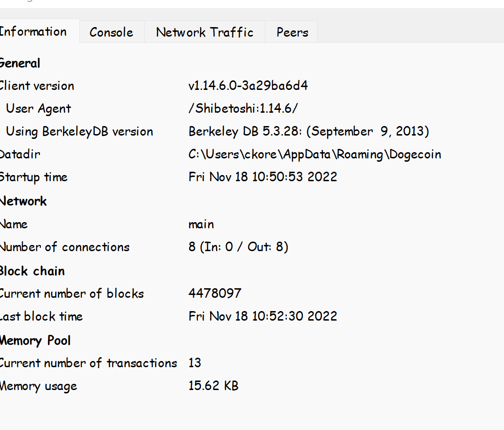Click the current number of blocks 4478097
Image resolution: width=504 pixels, height=430 pixels.
coord(215,293)
